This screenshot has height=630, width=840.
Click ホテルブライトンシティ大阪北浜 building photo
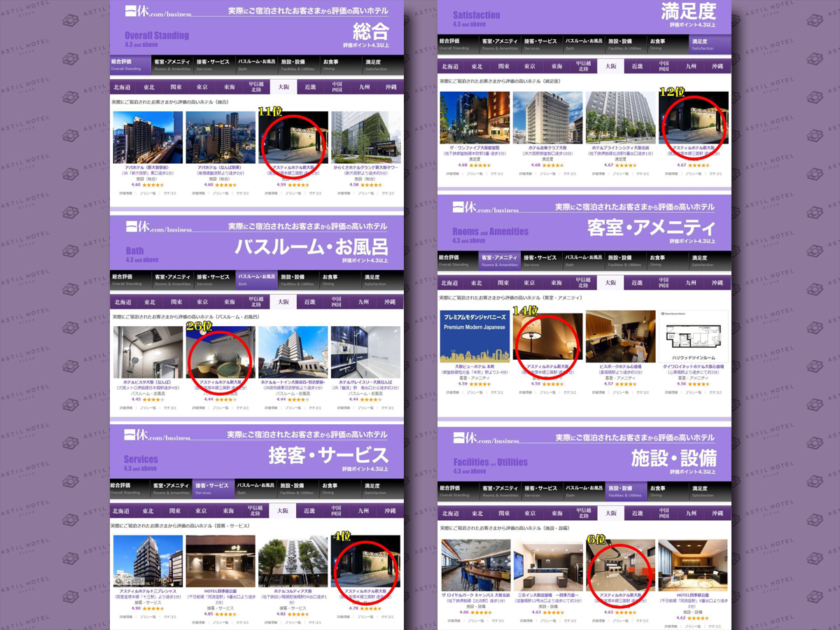coord(621,118)
